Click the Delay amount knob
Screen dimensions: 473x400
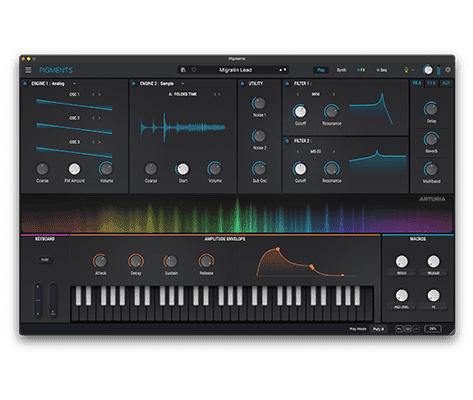(x=431, y=109)
